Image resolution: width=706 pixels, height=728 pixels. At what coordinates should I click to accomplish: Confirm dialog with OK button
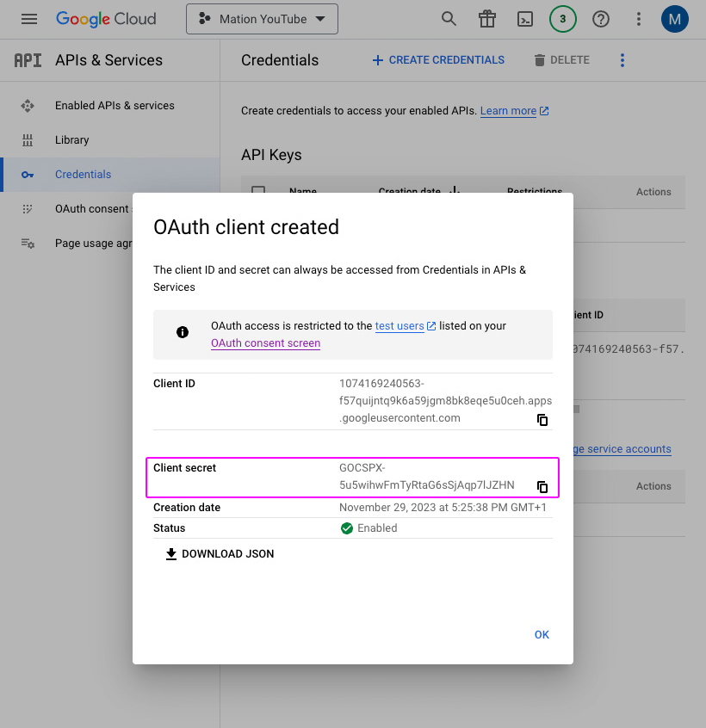coord(542,635)
